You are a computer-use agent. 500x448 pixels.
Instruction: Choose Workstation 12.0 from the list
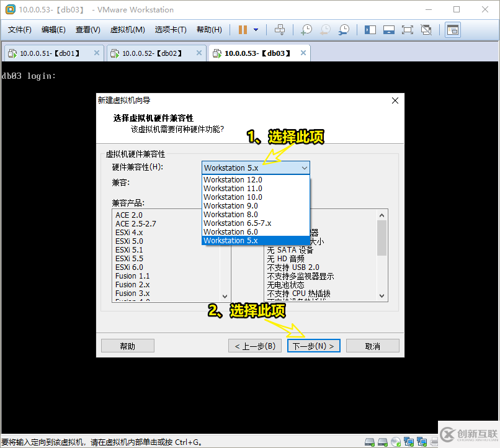(x=256, y=180)
